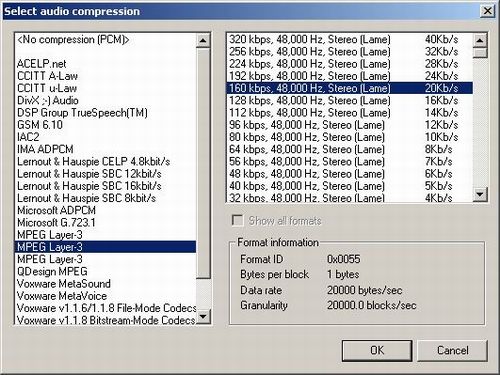The width and height of the screenshot is (500, 375).
Task: Click the format list scroll-up arrow
Action: 480,41
